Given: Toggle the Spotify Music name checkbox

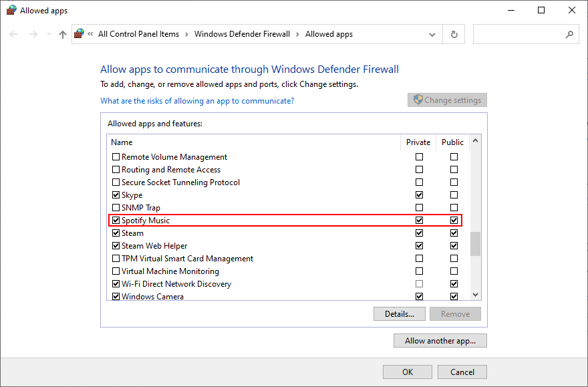Looking at the screenshot, I should [x=116, y=221].
